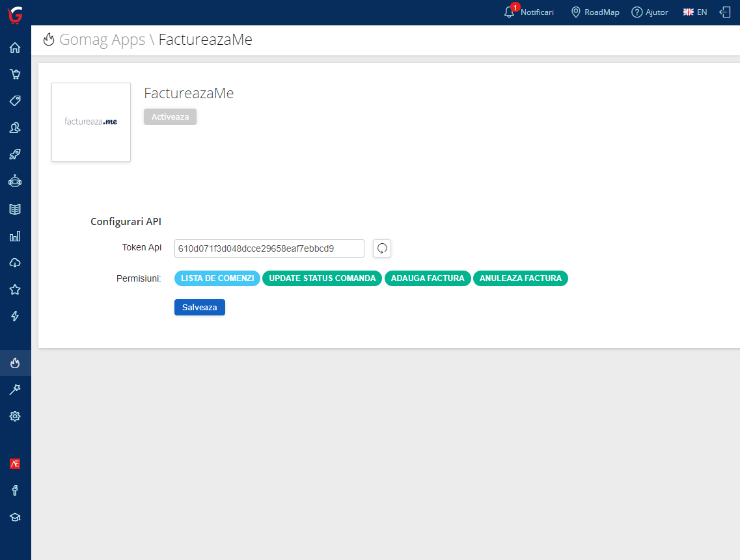The image size is (740, 560).
Task: Open the magic wand icon in sidebar
Action: (15, 390)
